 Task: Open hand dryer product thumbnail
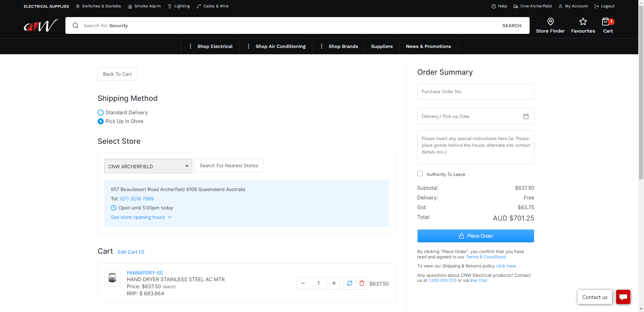pos(112,278)
